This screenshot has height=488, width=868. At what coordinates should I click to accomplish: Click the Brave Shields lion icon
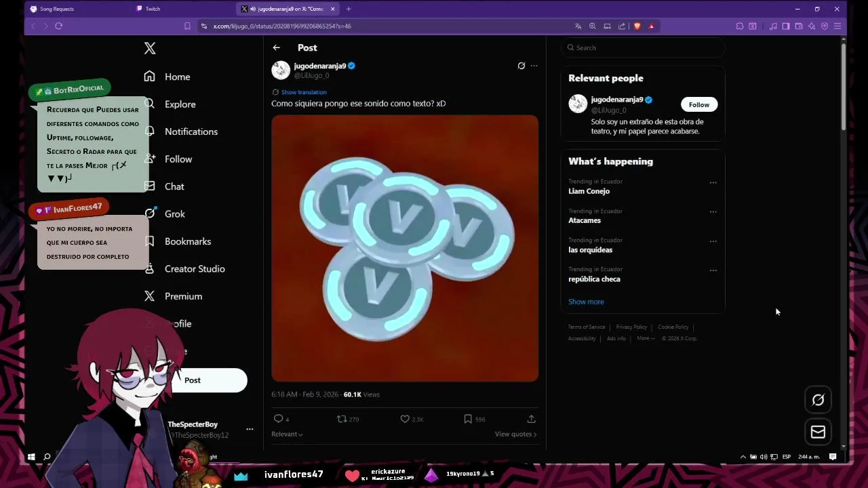click(x=637, y=26)
